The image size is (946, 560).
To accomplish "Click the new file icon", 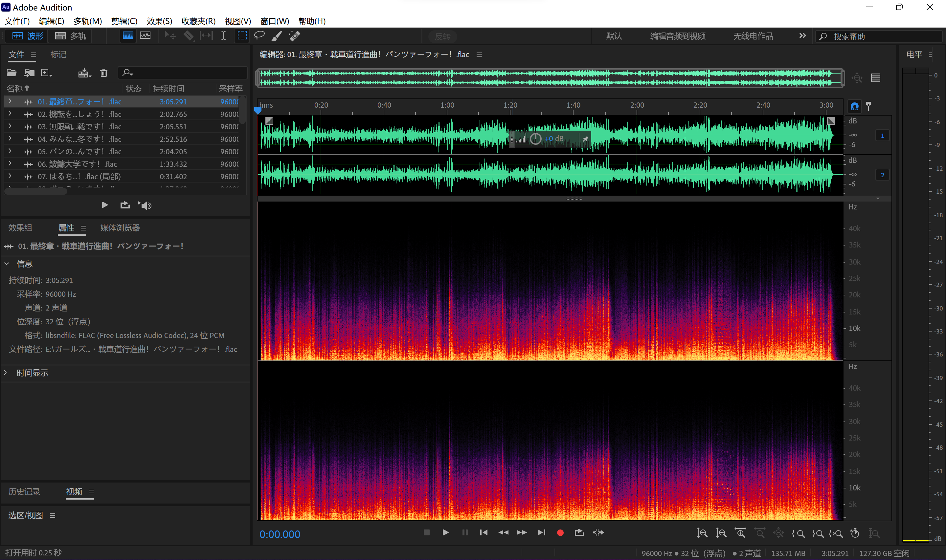I will (x=46, y=73).
